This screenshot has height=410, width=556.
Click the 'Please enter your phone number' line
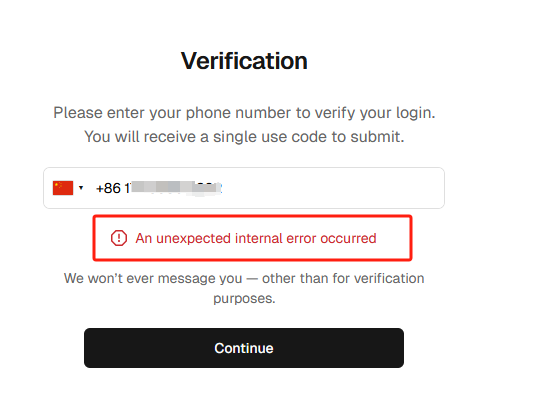(244, 113)
